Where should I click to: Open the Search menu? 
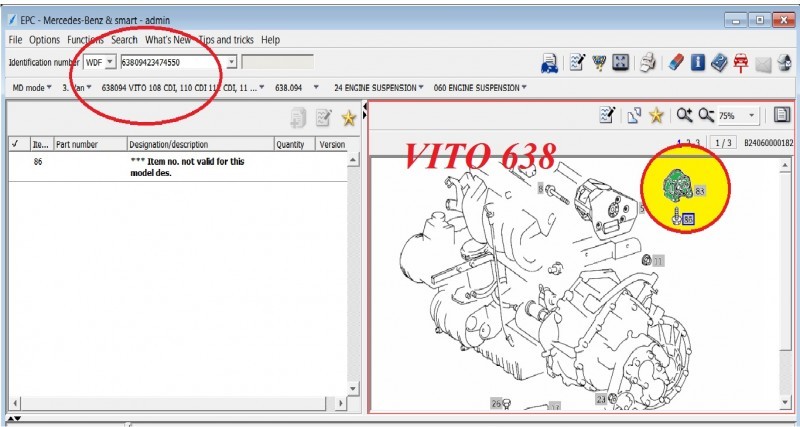[x=124, y=40]
